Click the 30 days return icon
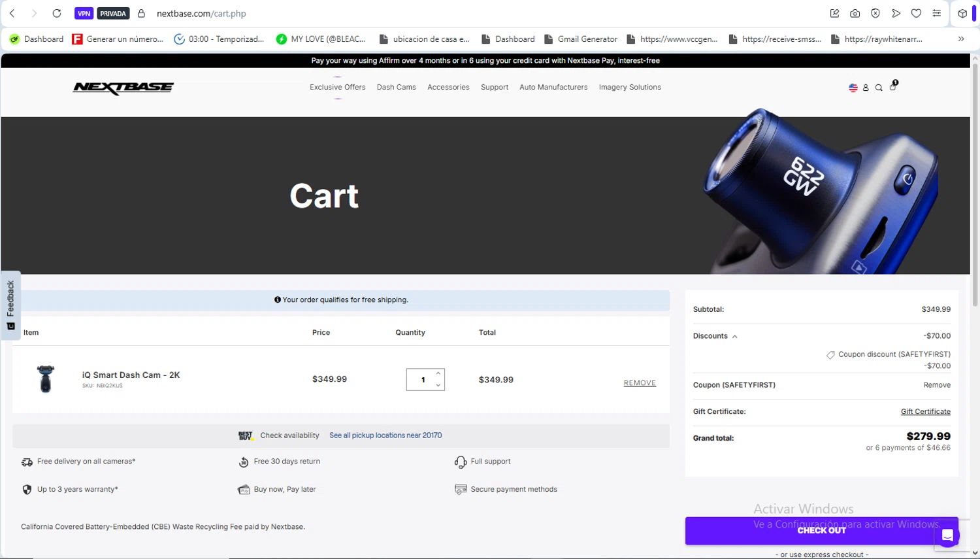 244,462
